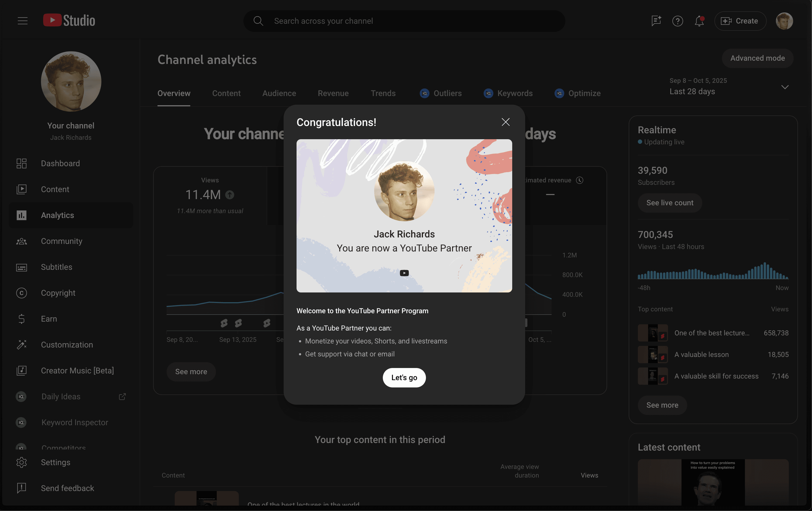This screenshot has width=812, height=511.
Task: Close the Congratulations dialog
Action: pos(505,122)
